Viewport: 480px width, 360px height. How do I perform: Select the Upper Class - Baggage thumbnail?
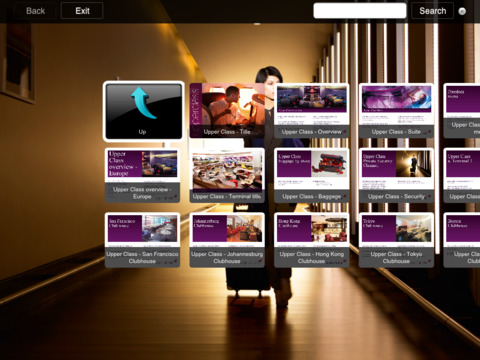312,175
